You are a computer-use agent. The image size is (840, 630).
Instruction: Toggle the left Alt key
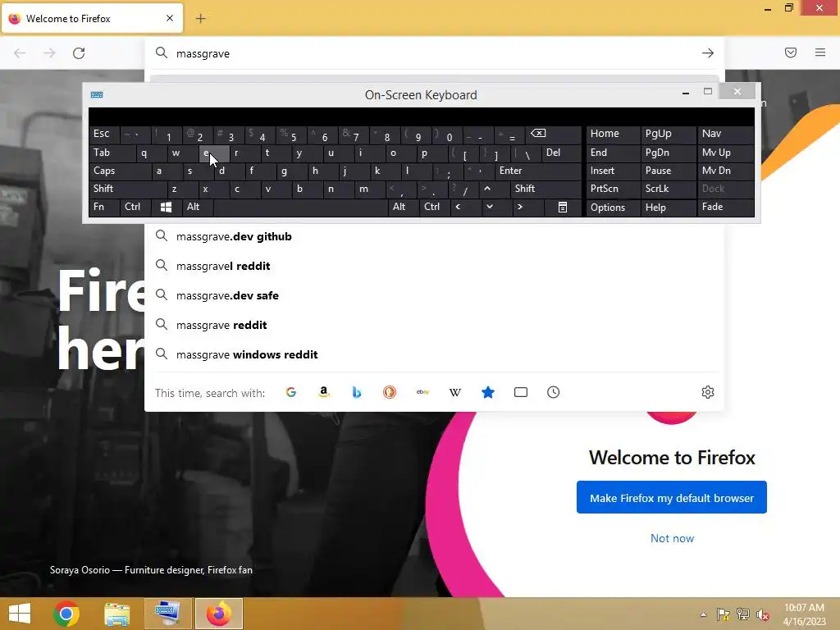tap(197, 207)
